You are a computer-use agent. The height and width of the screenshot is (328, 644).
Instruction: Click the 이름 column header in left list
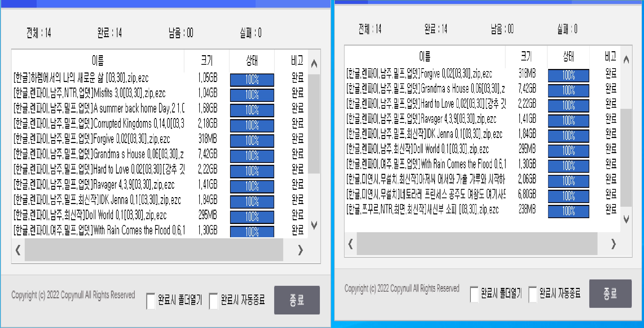pos(98,61)
